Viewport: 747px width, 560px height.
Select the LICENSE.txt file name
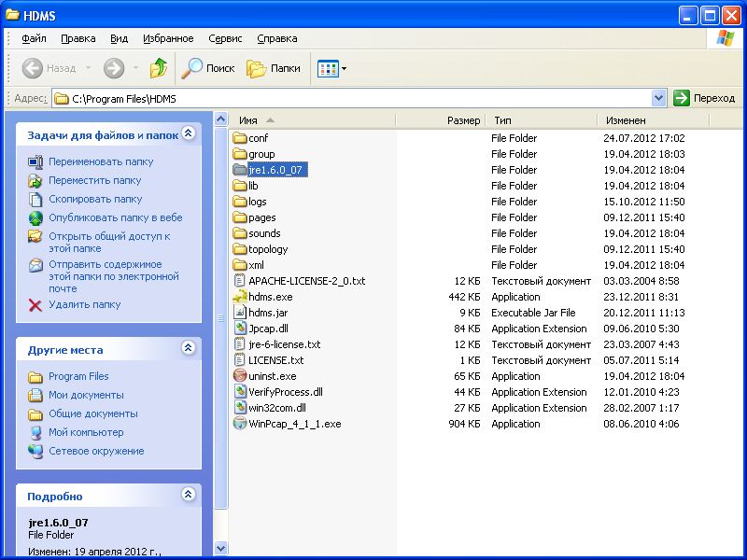click(x=275, y=360)
